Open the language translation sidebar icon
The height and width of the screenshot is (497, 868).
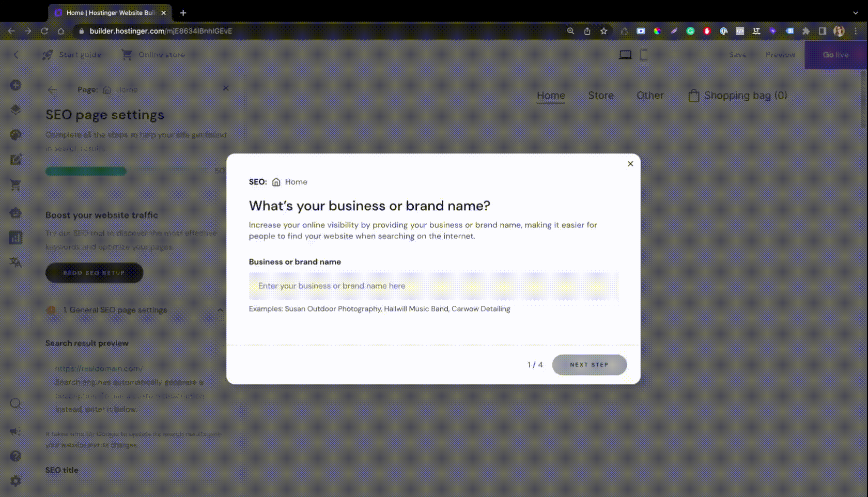(x=16, y=262)
